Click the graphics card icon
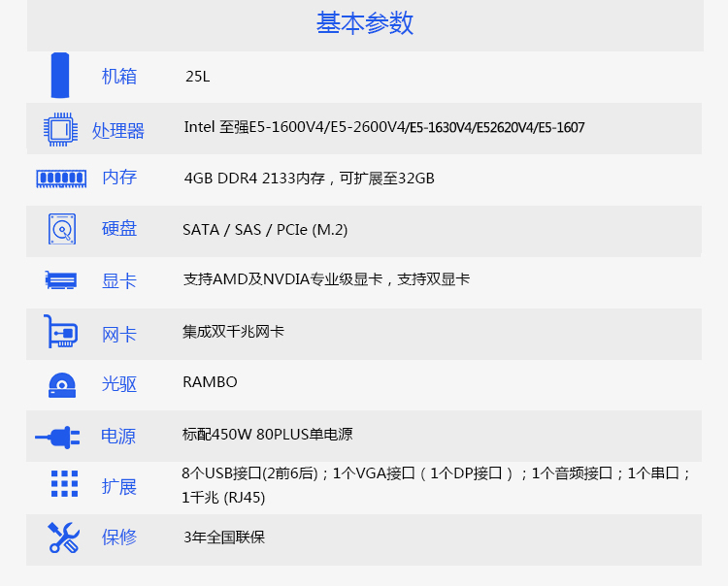The height and width of the screenshot is (586, 728). pos(60,280)
